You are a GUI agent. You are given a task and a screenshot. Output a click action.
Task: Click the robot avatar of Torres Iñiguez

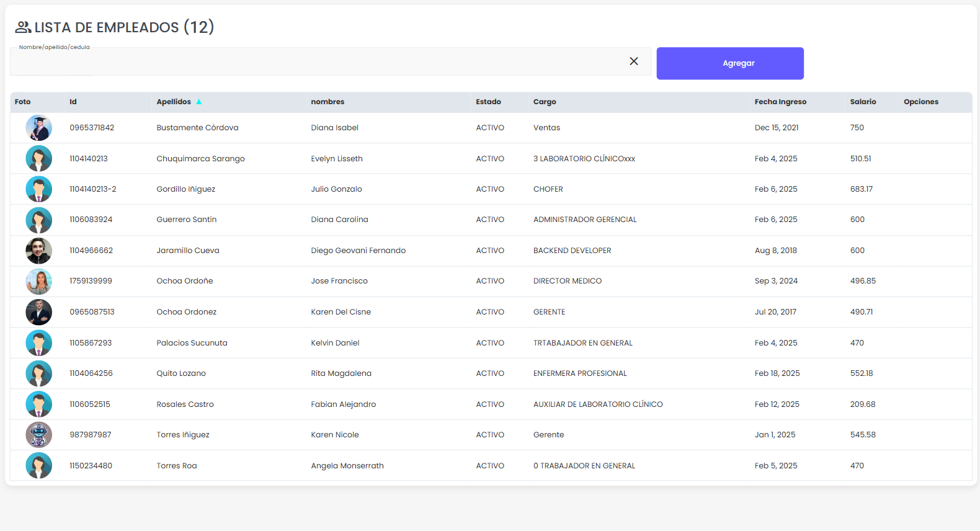click(x=38, y=435)
